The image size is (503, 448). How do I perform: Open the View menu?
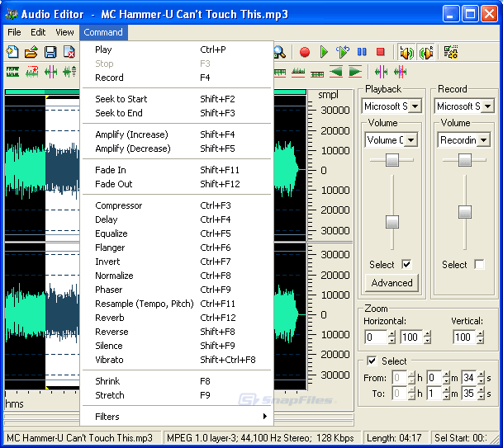pyautogui.click(x=64, y=32)
